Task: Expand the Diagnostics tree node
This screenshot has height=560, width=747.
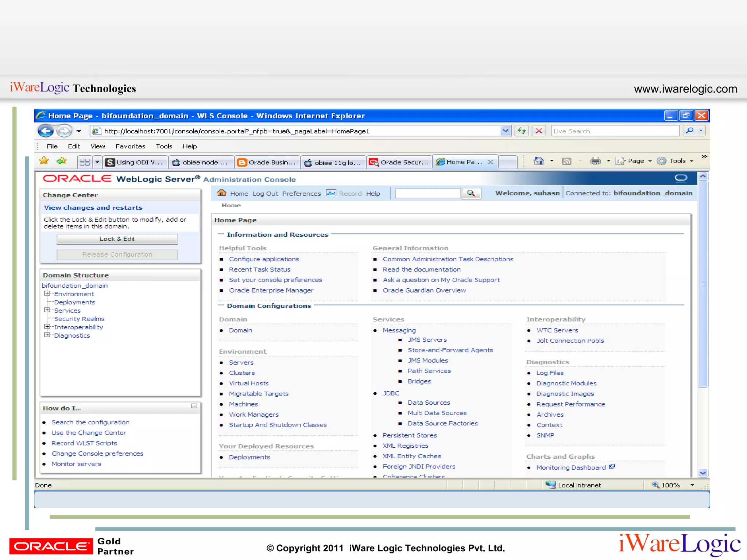Action: click(47, 335)
